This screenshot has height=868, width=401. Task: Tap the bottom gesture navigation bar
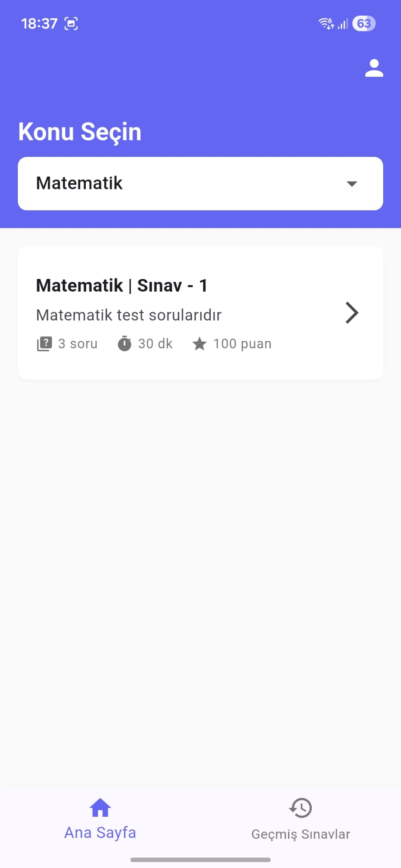[200, 860]
